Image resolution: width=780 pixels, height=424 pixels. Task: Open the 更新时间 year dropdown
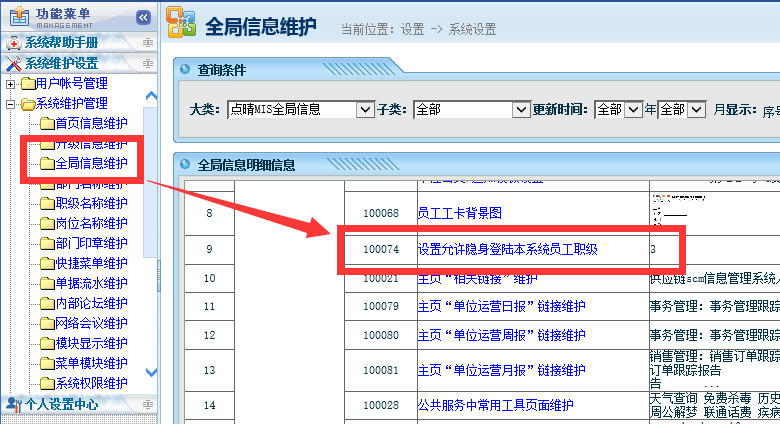click(x=632, y=110)
